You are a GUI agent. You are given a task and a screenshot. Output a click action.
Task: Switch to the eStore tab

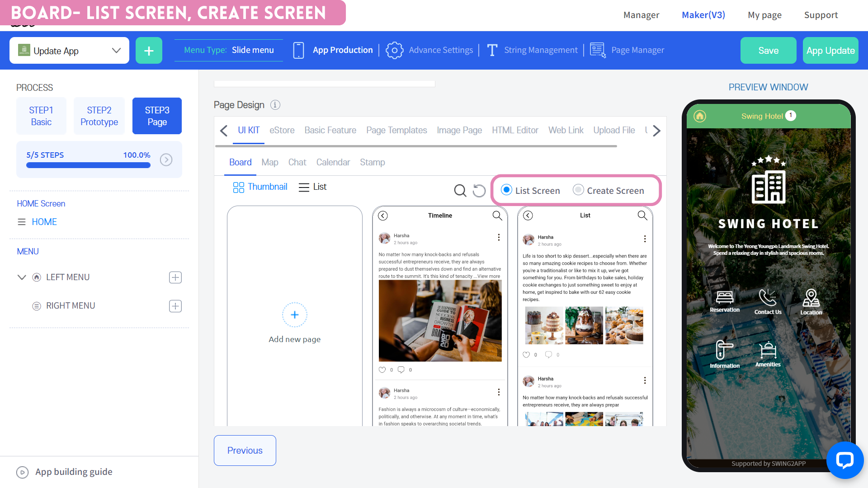[x=282, y=131]
